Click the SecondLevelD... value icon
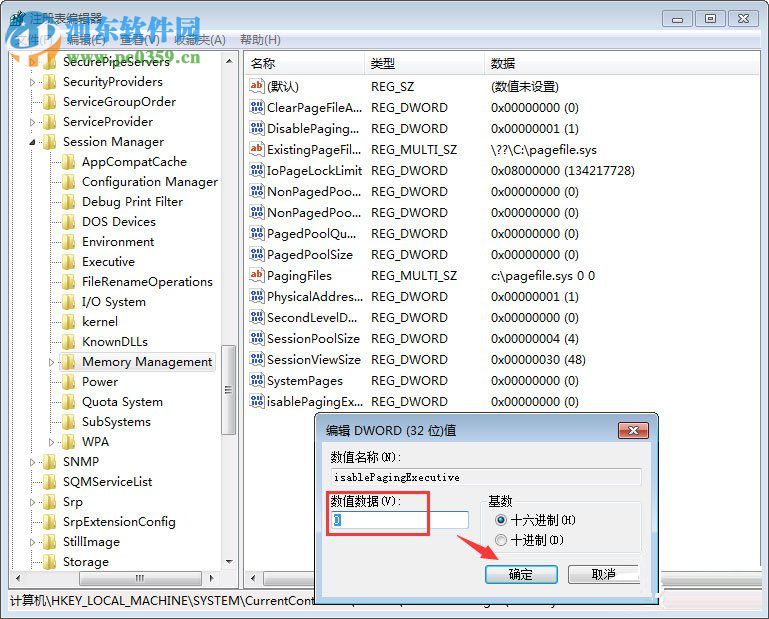This screenshot has width=769, height=619. [256, 317]
